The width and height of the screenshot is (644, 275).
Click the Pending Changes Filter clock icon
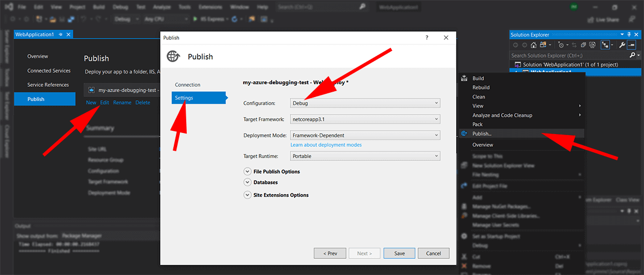pos(561,45)
